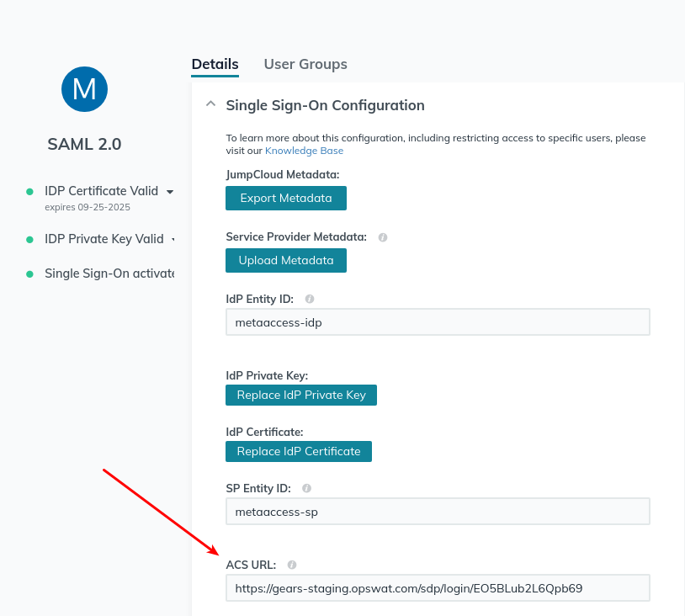Click info icon next to SP Entity ID

click(306, 488)
